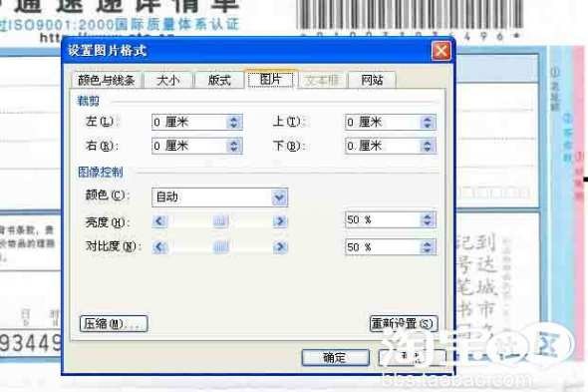Click the 重新设置 button
Viewport: 588px width, 392px height.
click(x=404, y=323)
